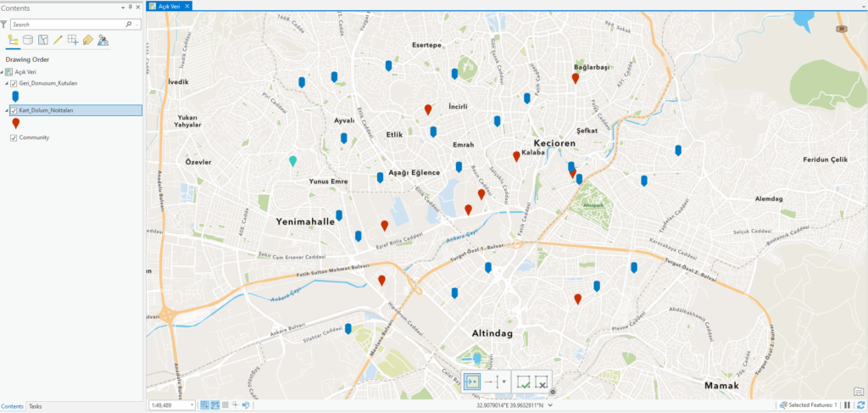This screenshot has width=868, height=413.
Task: Click the filter funnel icon beside Search
Action: coord(4,25)
